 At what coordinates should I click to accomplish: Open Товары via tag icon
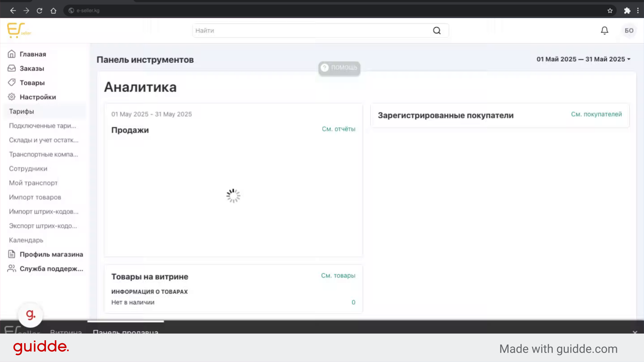point(12,82)
